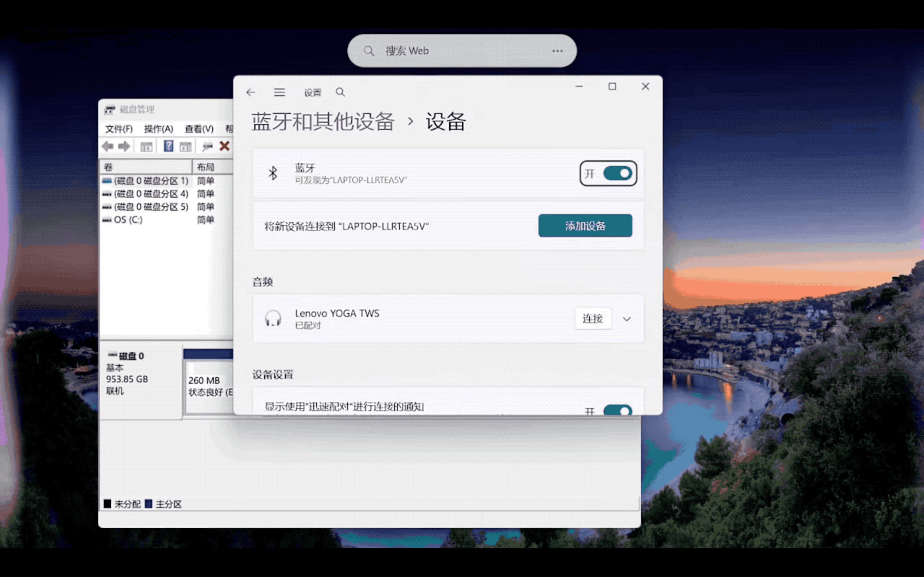
Task: Click the blue help icon in Disk Management toolbar
Action: click(168, 146)
